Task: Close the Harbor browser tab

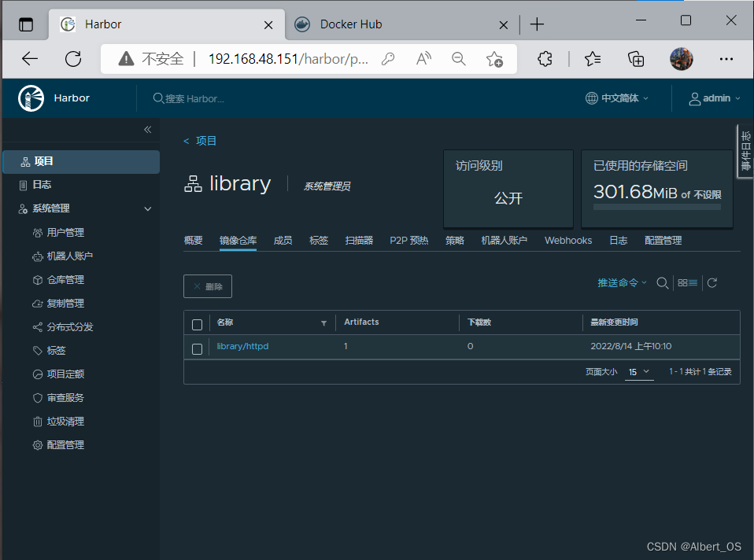Action: click(x=268, y=24)
